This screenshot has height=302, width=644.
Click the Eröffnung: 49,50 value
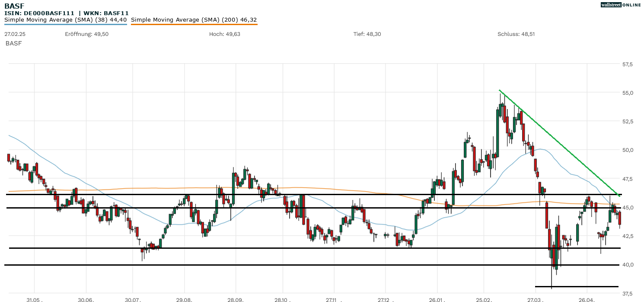pyautogui.click(x=87, y=34)
